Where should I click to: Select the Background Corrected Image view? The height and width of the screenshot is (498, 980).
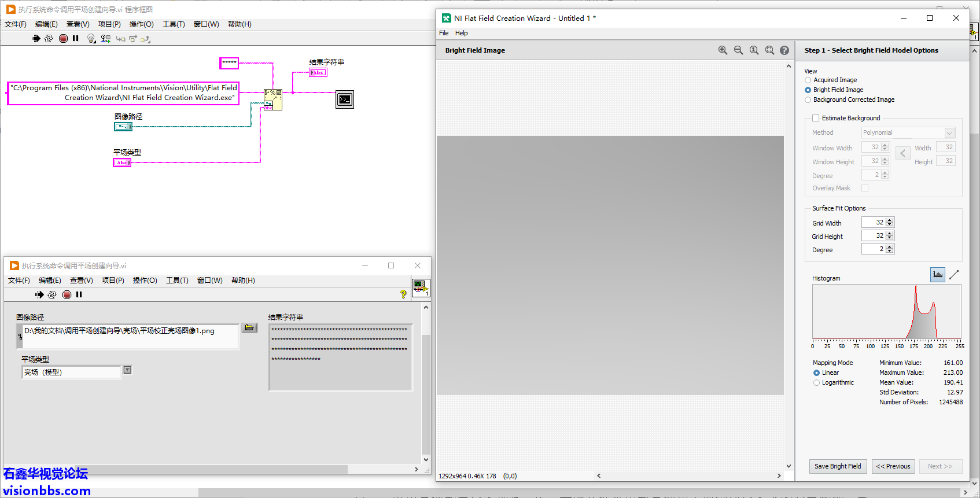pos(808,100)
